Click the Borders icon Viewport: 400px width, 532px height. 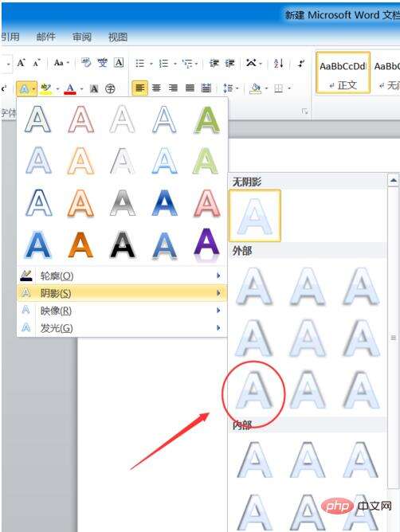[x=278, y=88]
